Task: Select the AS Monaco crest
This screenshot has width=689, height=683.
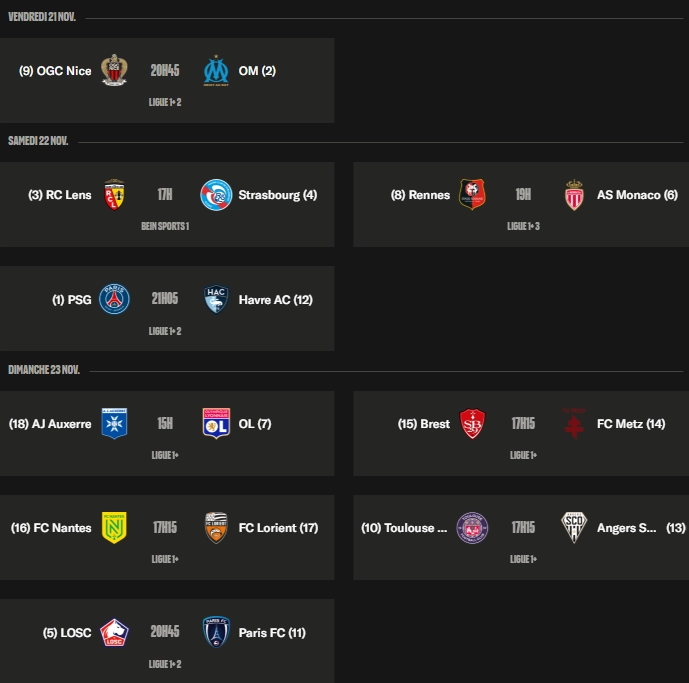Action: (x=574, y=195)
